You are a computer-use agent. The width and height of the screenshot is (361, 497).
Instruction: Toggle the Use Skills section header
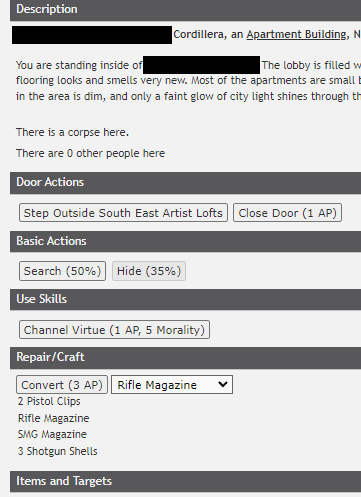185,299
